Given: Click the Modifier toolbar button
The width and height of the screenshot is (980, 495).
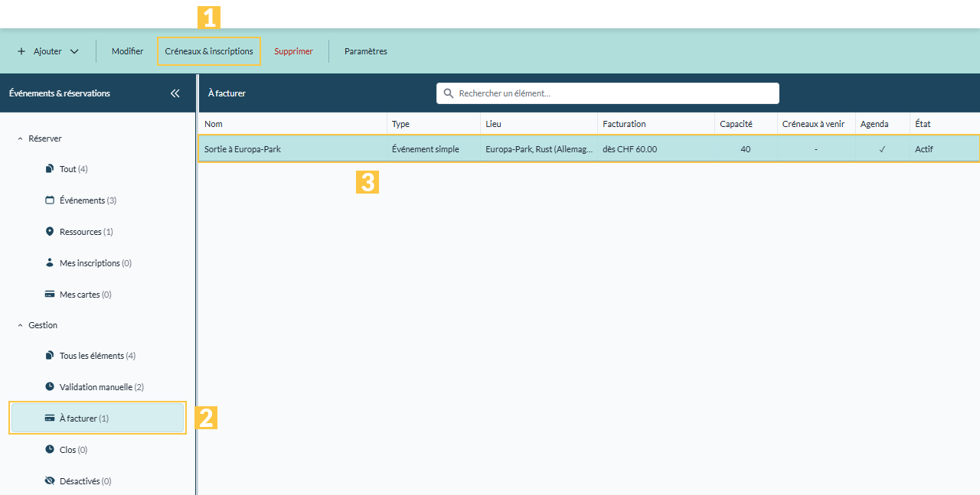Looking at the screenshot, I should tap(127, 51).
